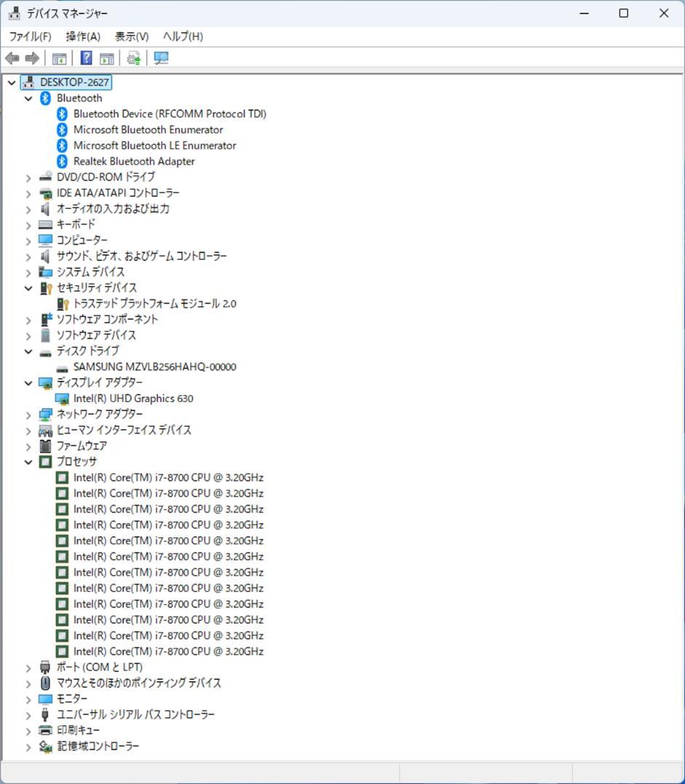Viewport: 685px width, 784px height.
Task: Click the Help icon in the toolbar
Action: (x=85, y=58)
